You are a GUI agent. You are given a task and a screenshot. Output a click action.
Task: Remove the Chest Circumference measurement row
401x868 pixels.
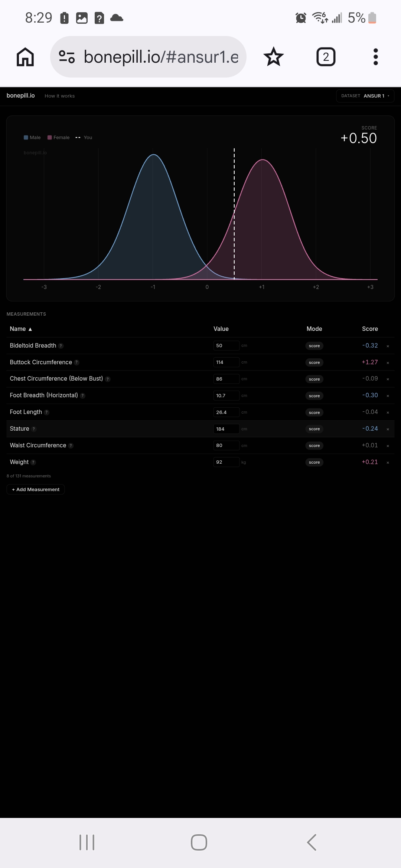coord(388,379)
